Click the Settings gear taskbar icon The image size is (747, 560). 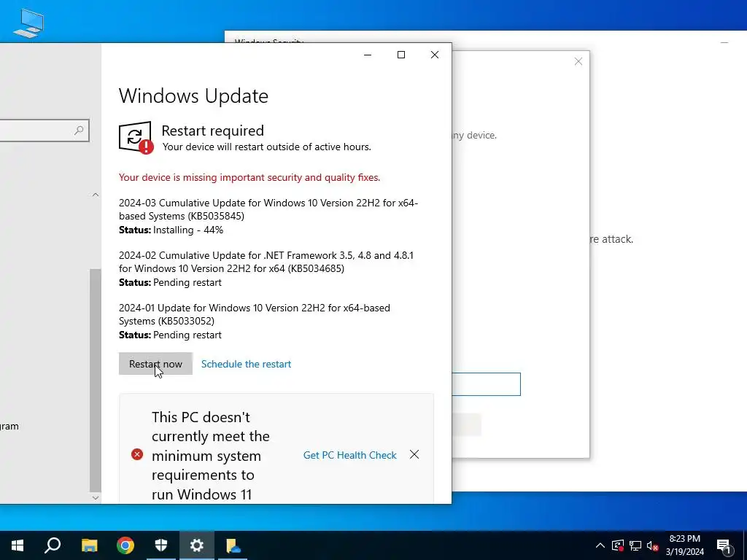[197, 545]
